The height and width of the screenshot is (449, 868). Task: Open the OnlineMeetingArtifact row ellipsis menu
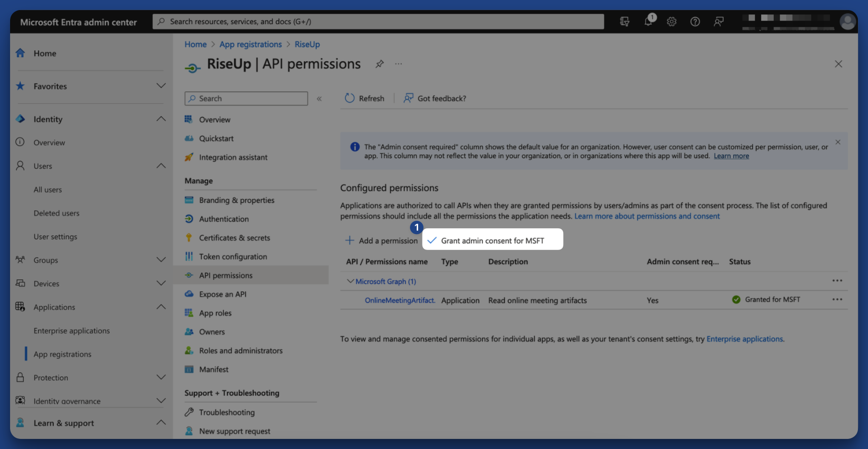click(837, 299)
